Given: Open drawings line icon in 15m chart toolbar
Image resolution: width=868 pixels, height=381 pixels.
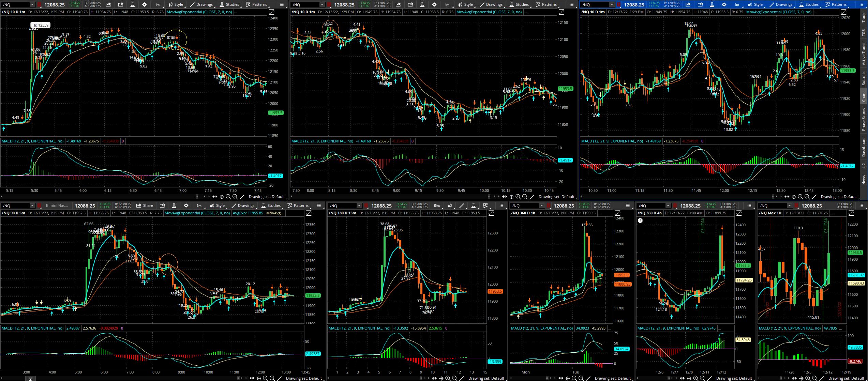Looking at the screenshot, I should (462, 205).
